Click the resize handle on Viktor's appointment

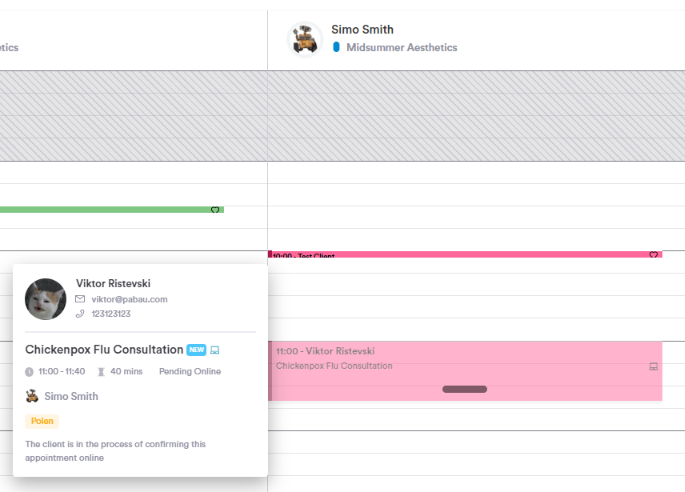pos(464,389)
